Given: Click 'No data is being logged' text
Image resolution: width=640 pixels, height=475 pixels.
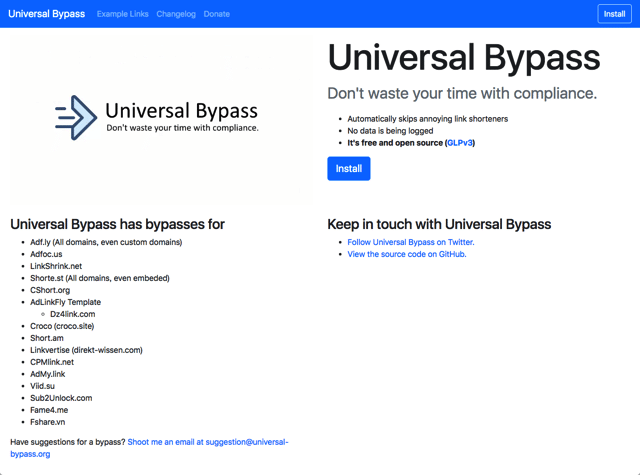Looking at the screenshot, I should point(390,131).
